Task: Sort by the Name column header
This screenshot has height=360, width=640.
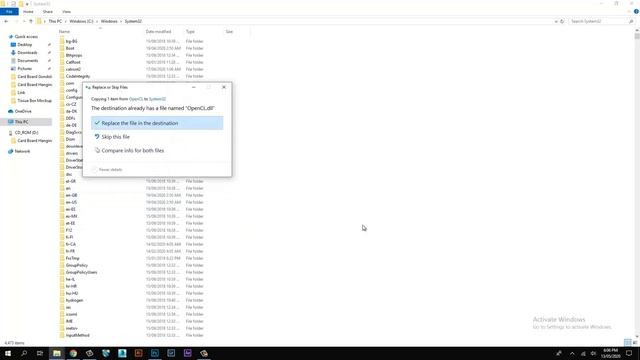Action: 64,31
